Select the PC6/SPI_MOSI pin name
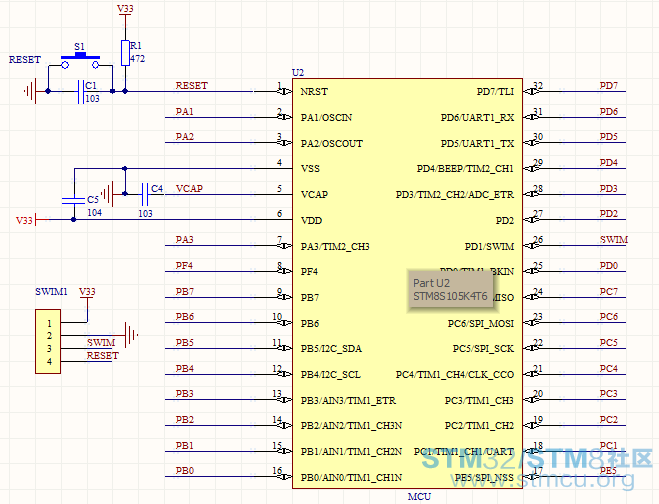 click(x=480, y=323)
